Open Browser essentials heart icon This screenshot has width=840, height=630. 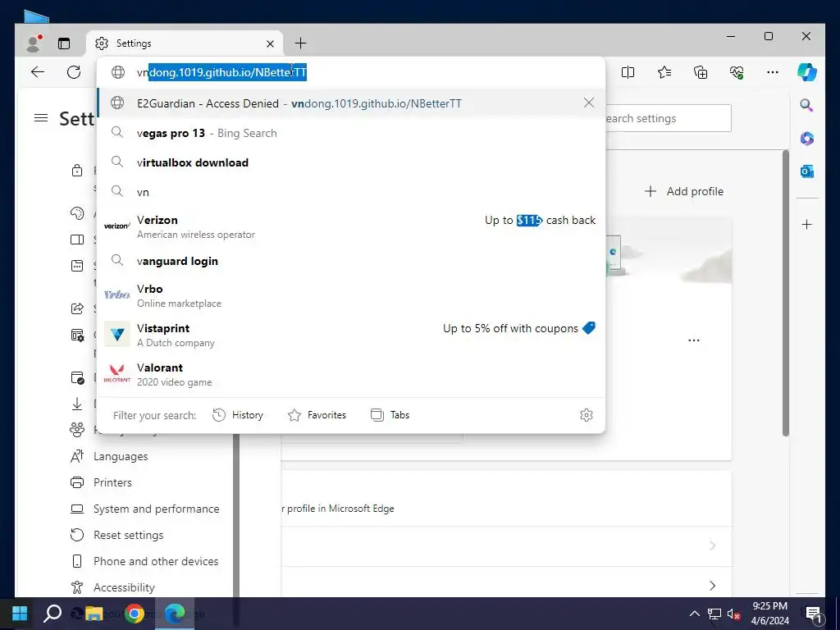737,72
